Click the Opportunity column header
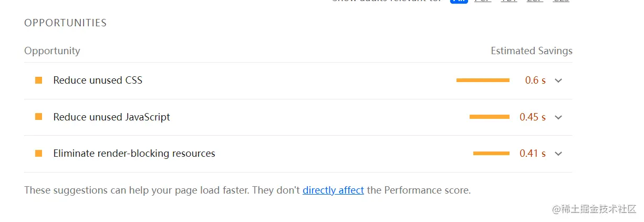This screenshot has height=222, width=644. tap(52, 51)
